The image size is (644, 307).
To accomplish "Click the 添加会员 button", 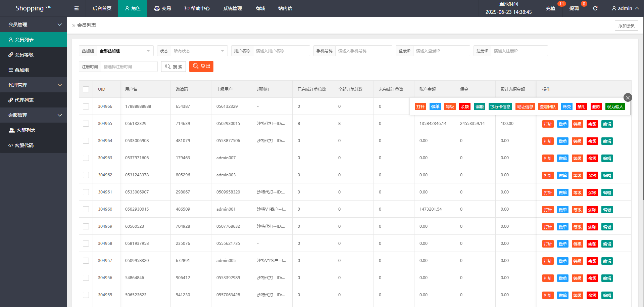I will (x=626, y=26).
